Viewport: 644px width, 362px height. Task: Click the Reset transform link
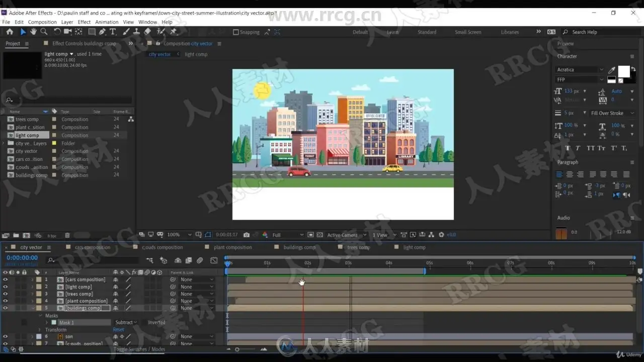pyautogui.click(x=118, y=330)
